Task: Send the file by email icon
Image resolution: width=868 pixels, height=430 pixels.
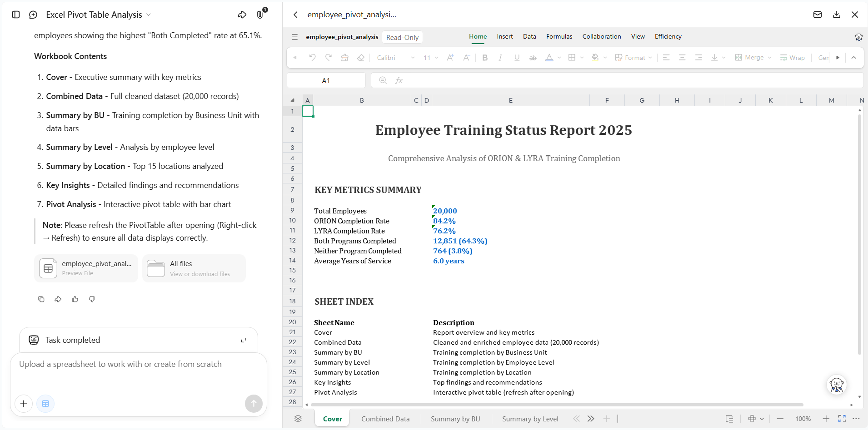Action: pos(818,15)
